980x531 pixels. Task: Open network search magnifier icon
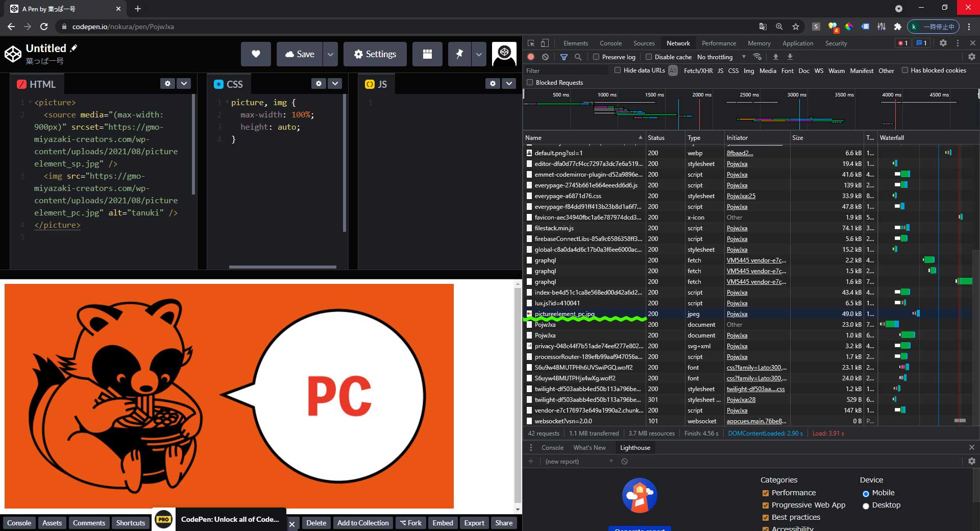tap(578, 57)
